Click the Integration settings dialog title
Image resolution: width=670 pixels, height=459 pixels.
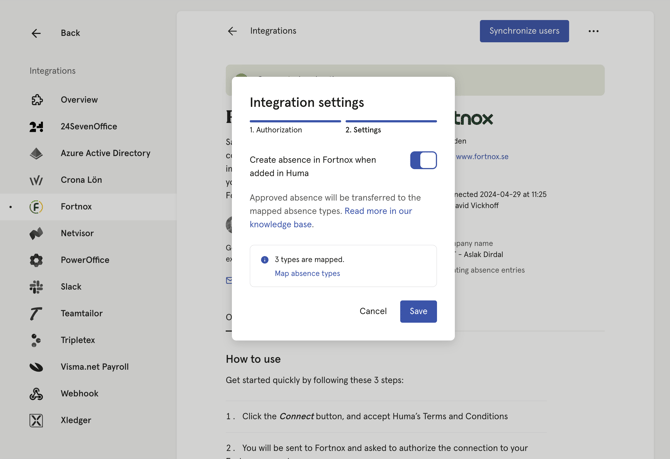coord(307,103)
